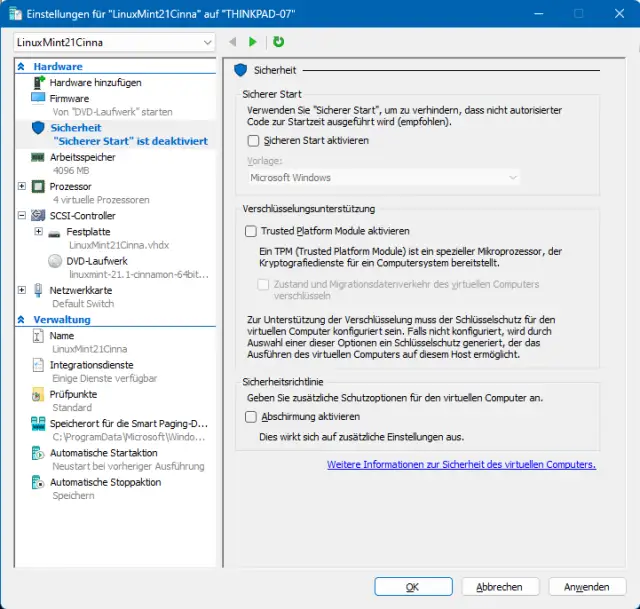Viewport: 640px width, 609px height.
Task: Check the Abschirmung aktivieren option
Action: point(252,416)
